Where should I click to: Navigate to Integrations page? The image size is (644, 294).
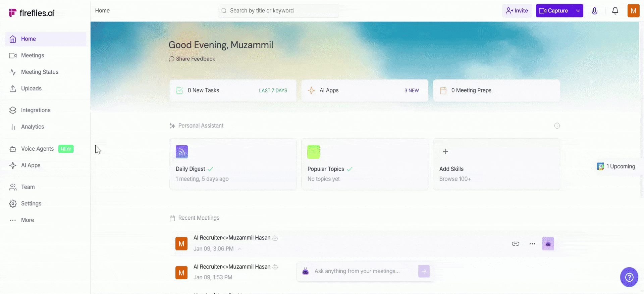coord(36,110)
